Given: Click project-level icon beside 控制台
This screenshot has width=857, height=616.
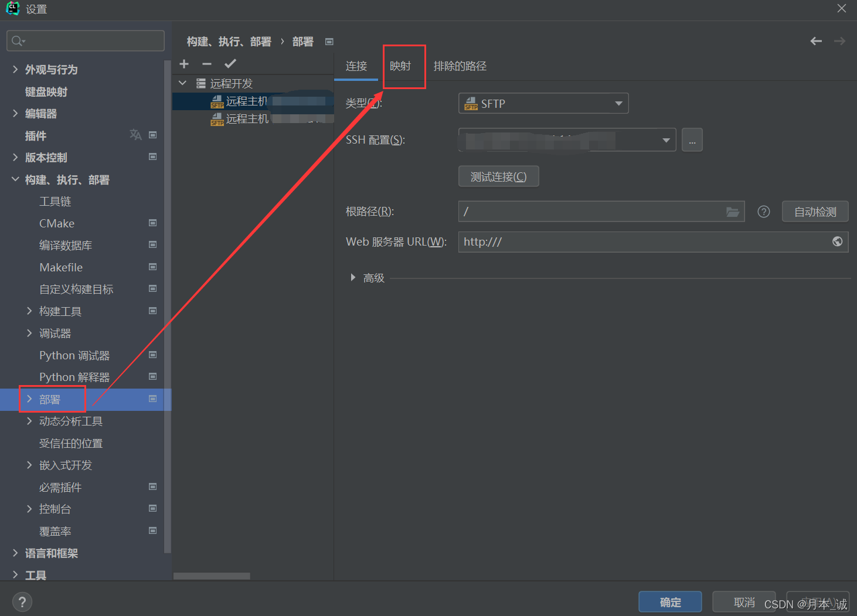Looking at the screenshot, I should (153, 508).
